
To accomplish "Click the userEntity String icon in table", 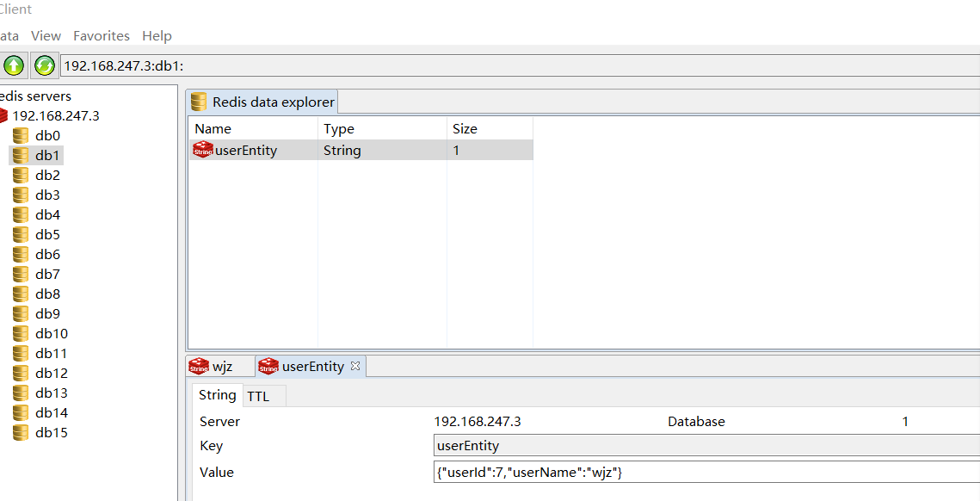I will 203,150.
